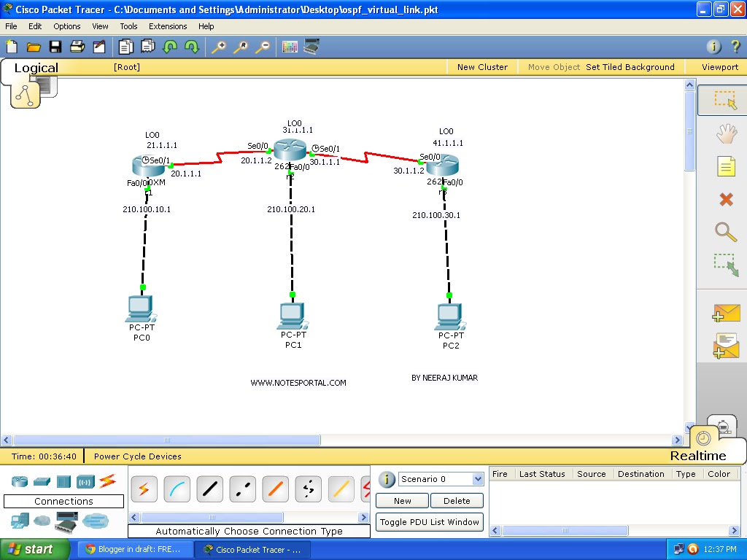Pick the copper cross-over dashed cable
Screen dimensions: 747x560
242,489
